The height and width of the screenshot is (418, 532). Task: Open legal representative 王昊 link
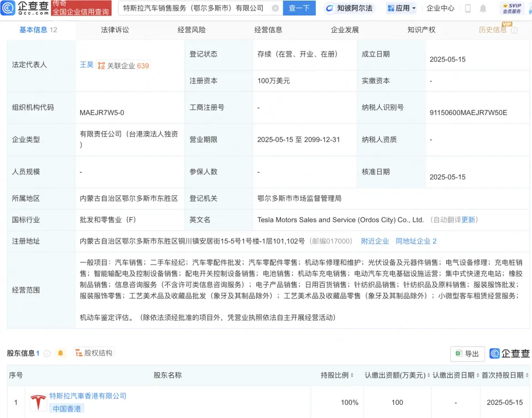[x=86, y=65]
